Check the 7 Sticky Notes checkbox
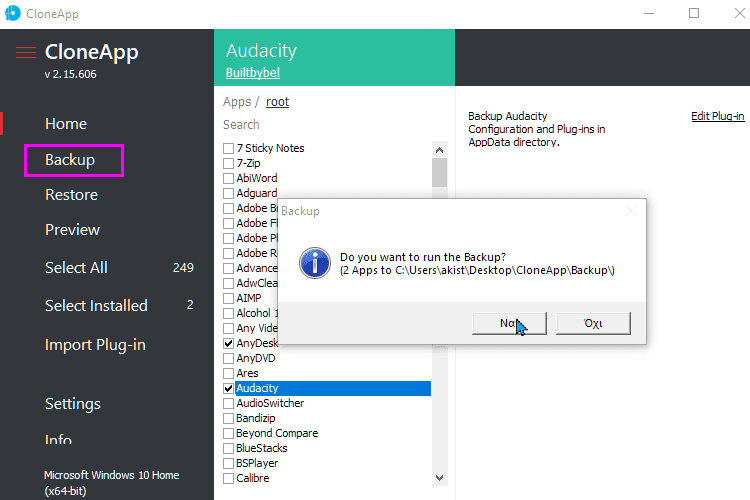 (x=229, y=148)
